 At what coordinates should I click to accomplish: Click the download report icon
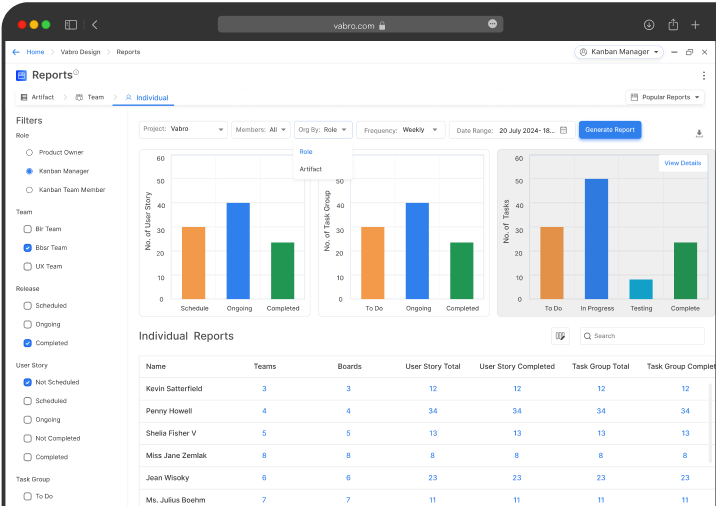(699, 133)
